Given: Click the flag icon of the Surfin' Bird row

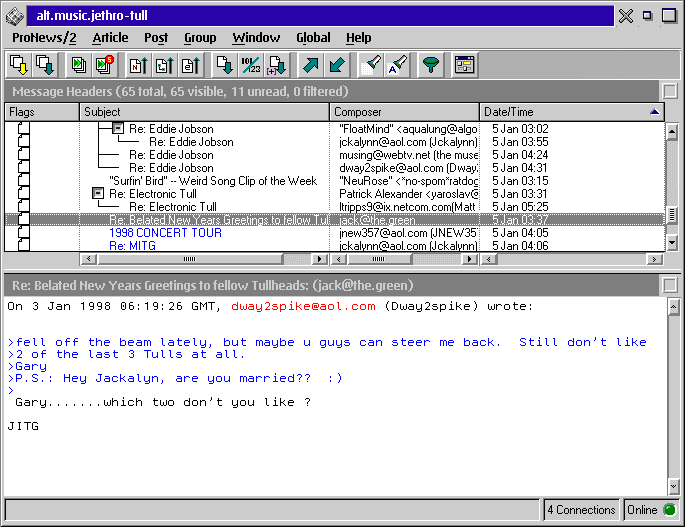Looking at the screenshot, I should [x=24, y=180].
